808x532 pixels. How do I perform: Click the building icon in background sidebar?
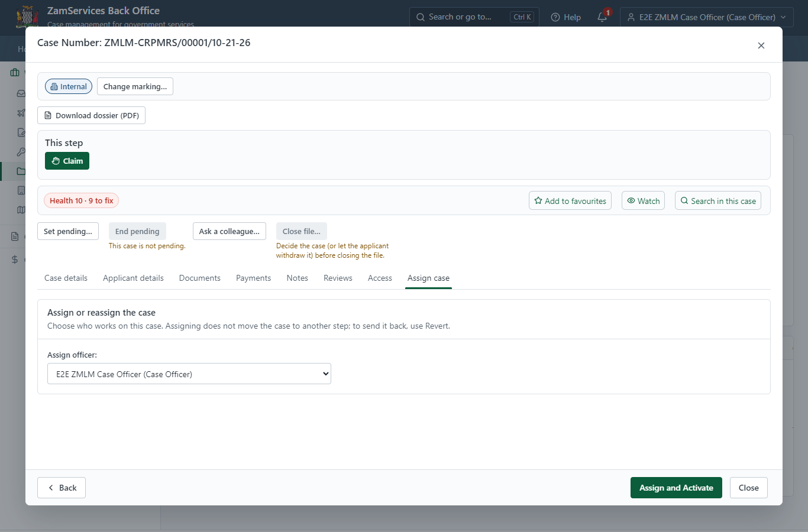[x=21, y=190]
